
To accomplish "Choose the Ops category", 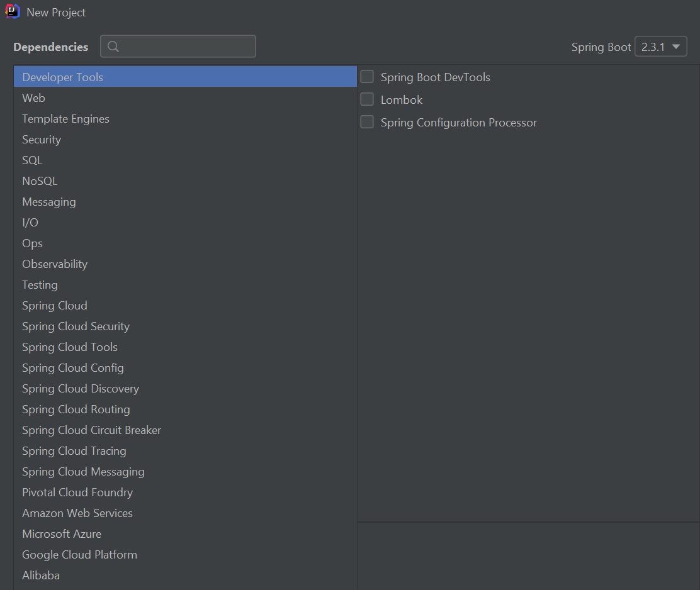I will [185, 243].
